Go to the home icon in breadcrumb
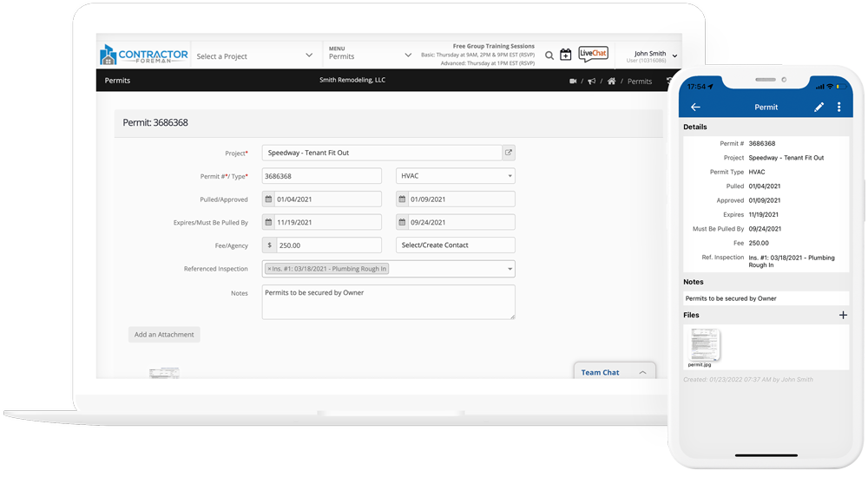868x503 pixels. [x=612, y=82]
